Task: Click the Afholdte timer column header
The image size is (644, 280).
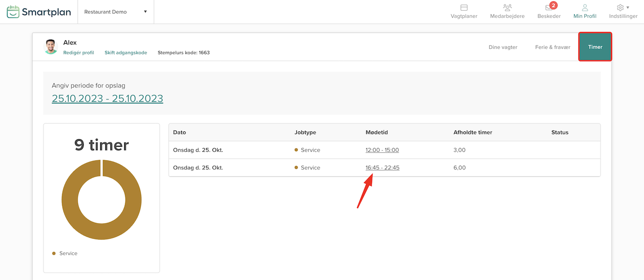Action: click(472, 132)
